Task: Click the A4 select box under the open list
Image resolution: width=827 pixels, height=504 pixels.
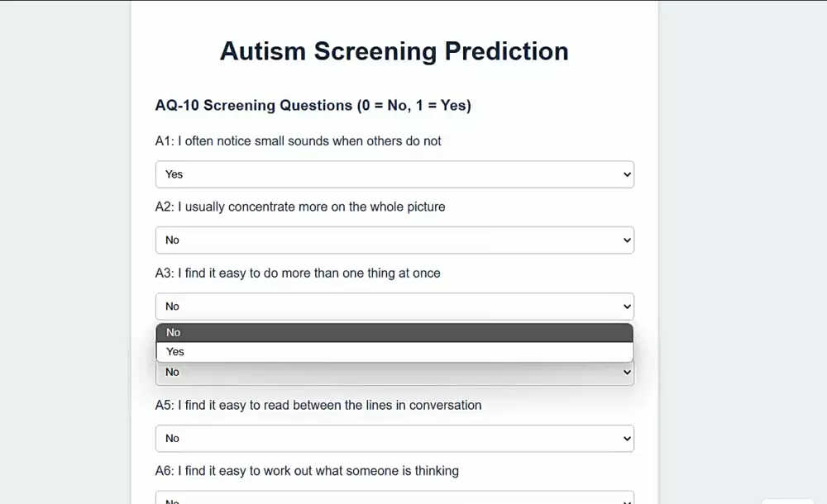Action: pos(394,372)
